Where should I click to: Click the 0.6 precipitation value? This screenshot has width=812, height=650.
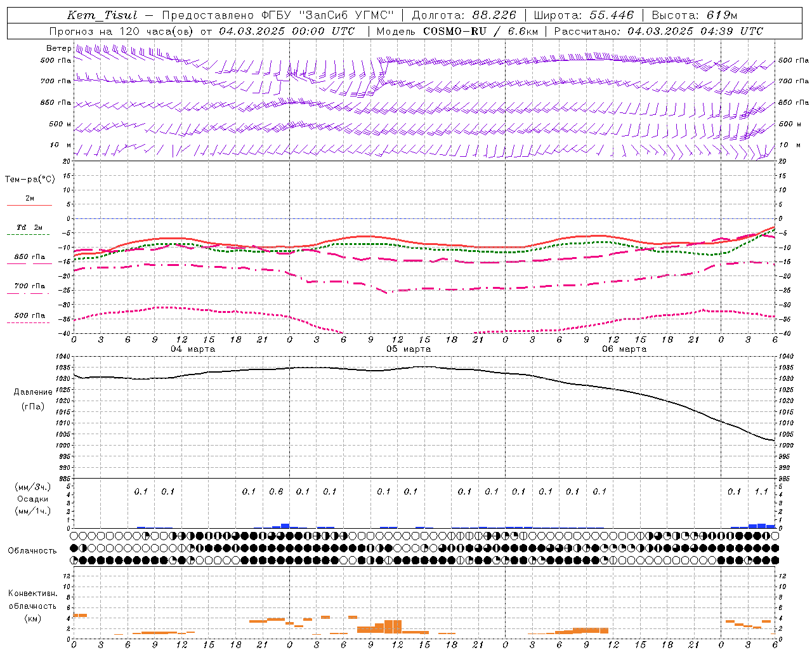(276, 491)
